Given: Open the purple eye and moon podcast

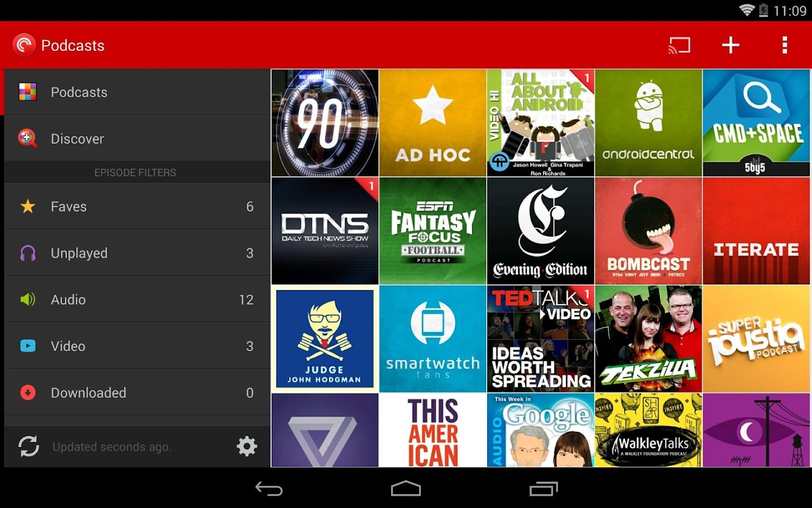Looking at the screenshot, I should pos(757,430).
